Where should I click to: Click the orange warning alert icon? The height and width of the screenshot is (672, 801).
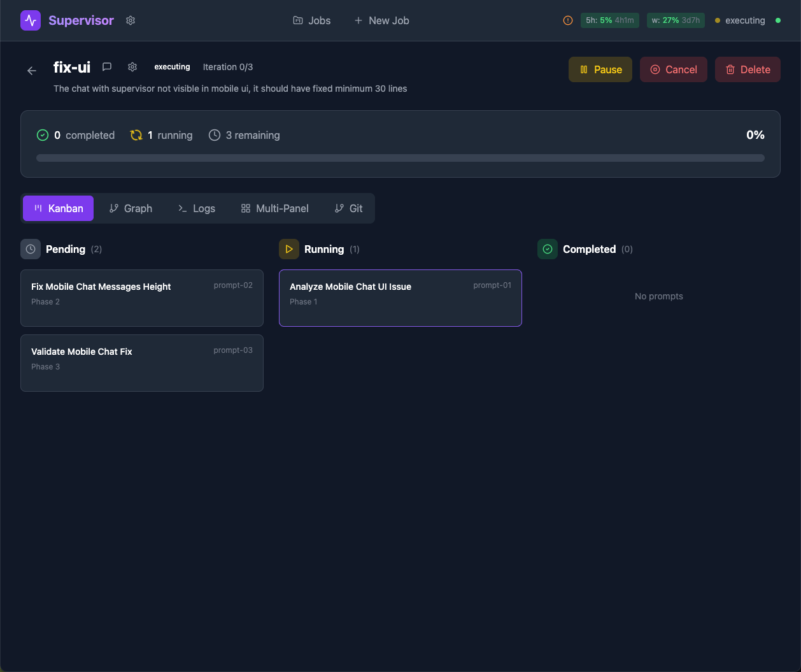(x=568, y=20)
